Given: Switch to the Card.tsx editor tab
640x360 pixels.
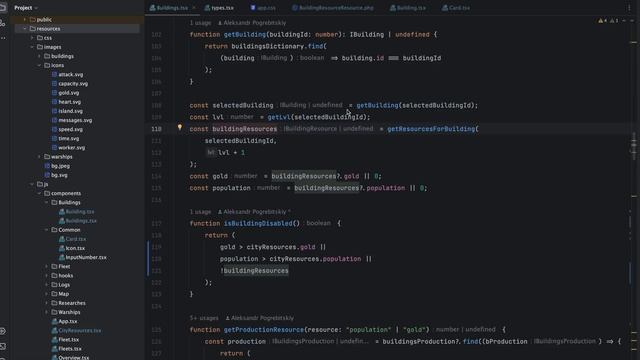Looking at the screenshot, I should click(x=456, y=8).
